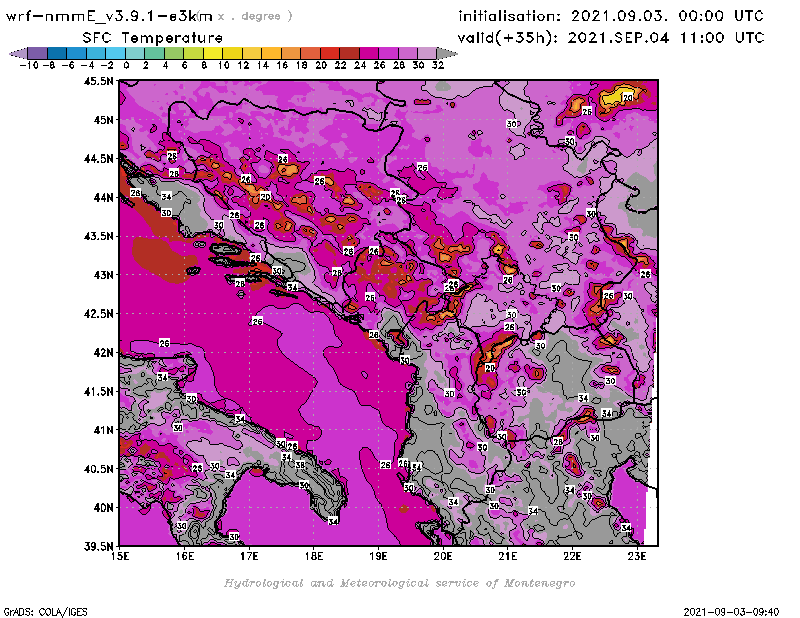
Task: Click the '45N' latitude label
Action: (103, 120)
